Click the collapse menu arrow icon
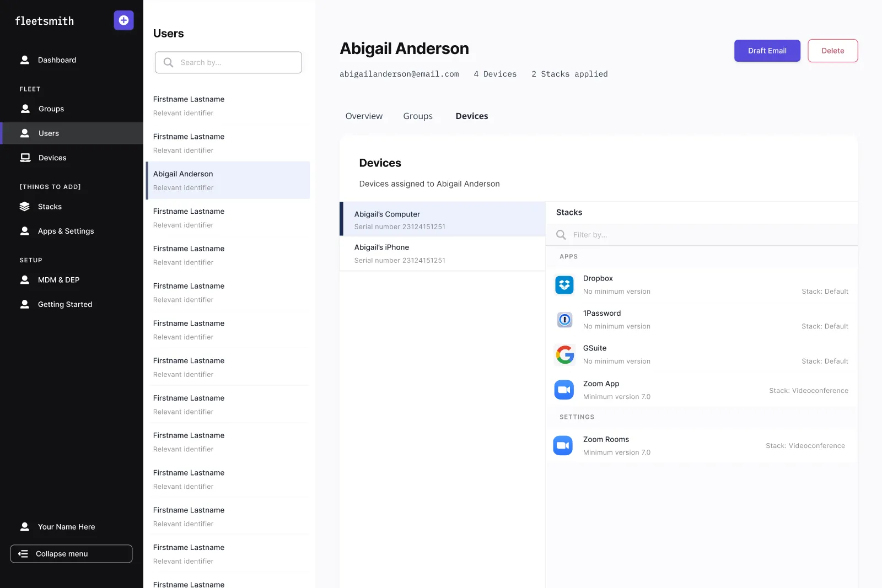 pos(23,554)
